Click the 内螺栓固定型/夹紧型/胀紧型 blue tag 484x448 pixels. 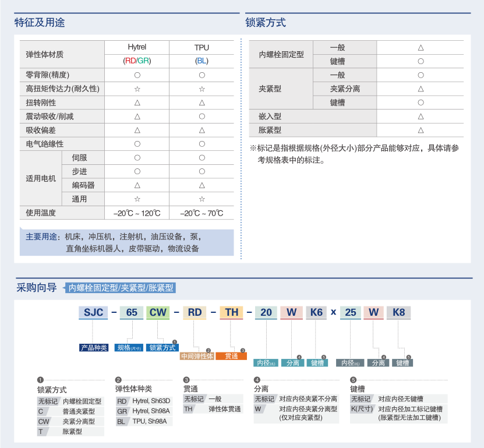tap(120, 288)
